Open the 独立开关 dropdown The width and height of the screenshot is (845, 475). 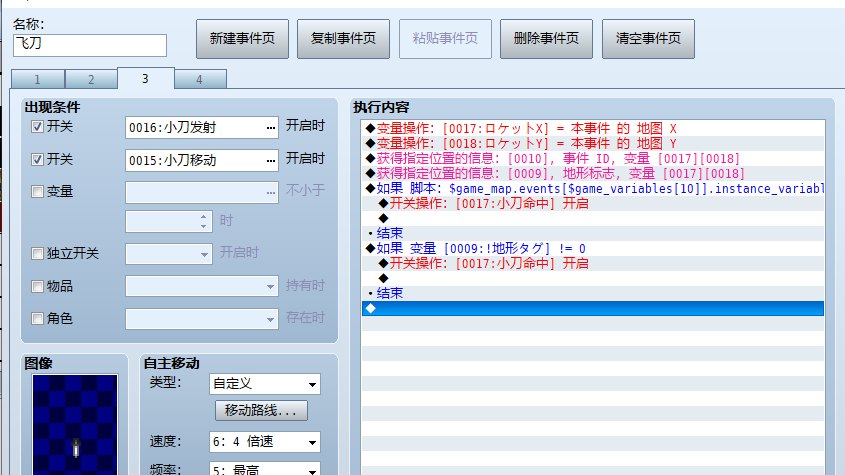pos(204,254)
